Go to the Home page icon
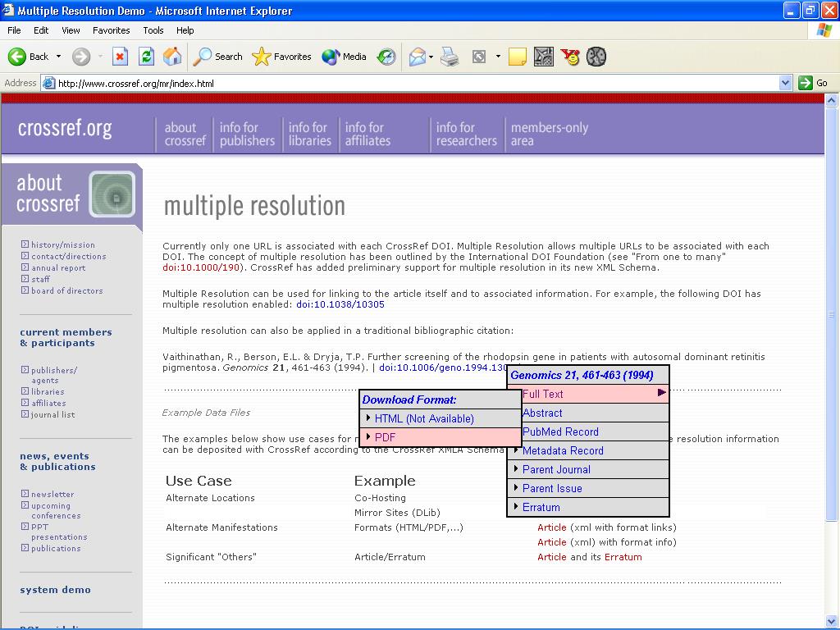Image resolution: width=840 pixels, height=630 pixels. click(x=172, y=57)
